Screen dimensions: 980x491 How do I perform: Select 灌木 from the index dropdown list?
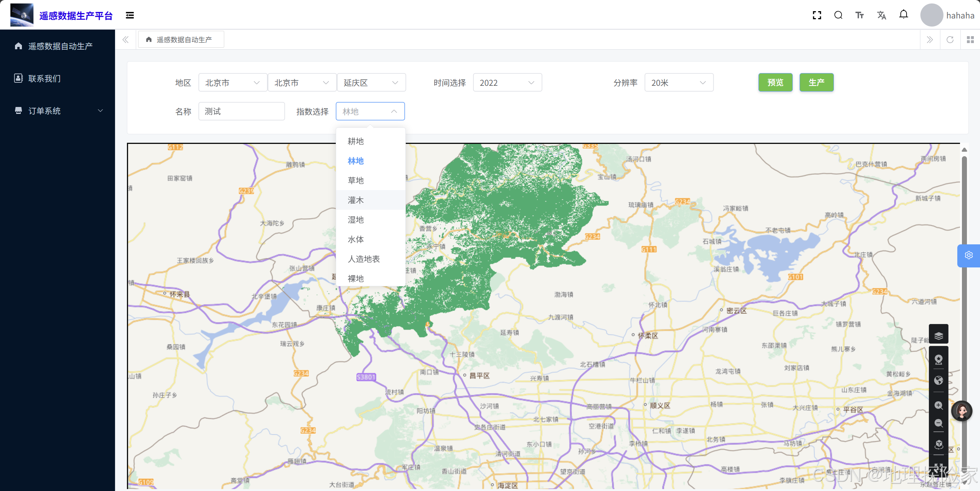(356, 200)
